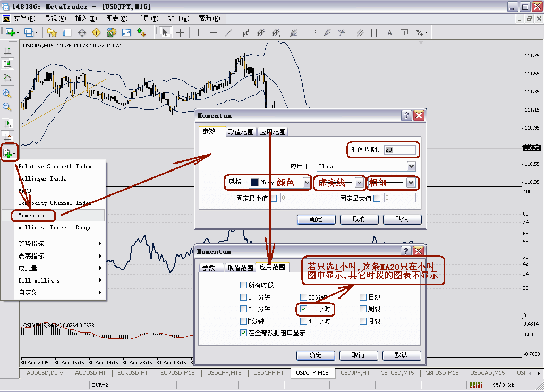This screenshot has width=544, height=392.
Task: Select the Fibonacci retracement tool
Action: (312, 32)
